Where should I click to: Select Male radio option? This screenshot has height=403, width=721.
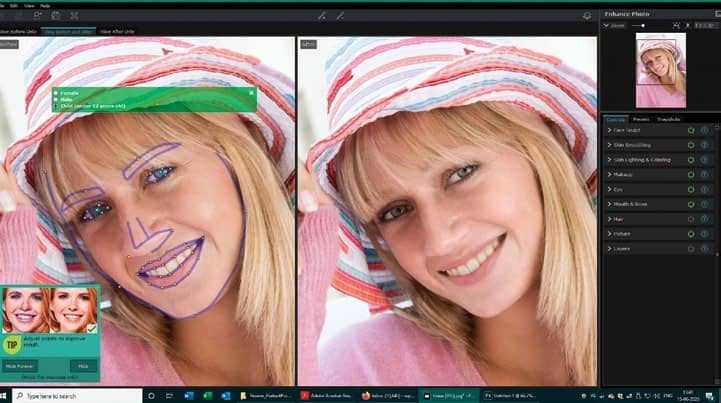(x=56, y=99)
